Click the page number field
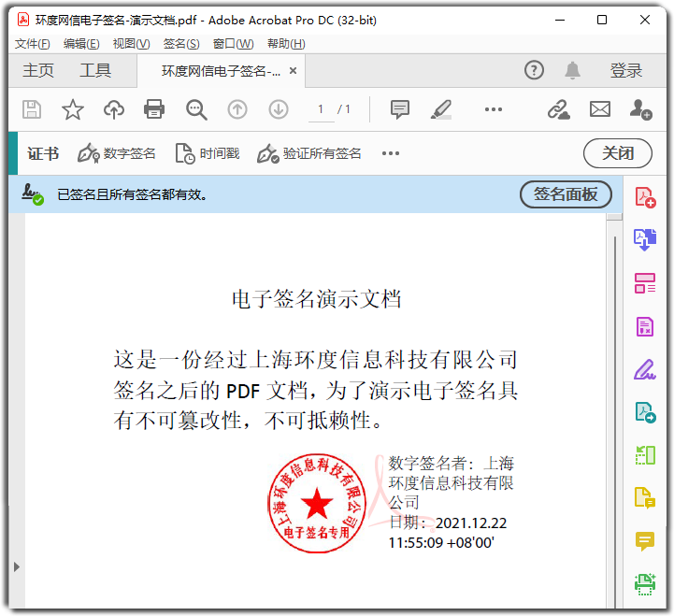The width and height of the screenshot is (674, 616). coord(321,110)
